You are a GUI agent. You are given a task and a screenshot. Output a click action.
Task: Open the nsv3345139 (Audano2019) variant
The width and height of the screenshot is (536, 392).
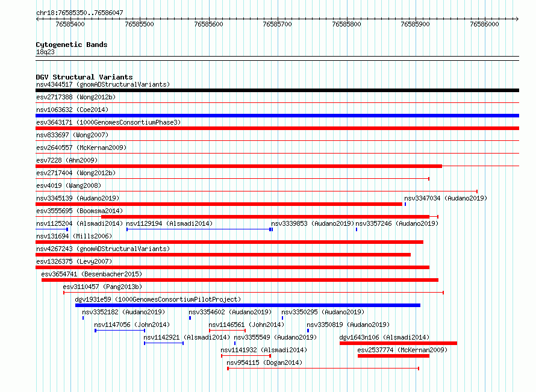click(78, 198)
